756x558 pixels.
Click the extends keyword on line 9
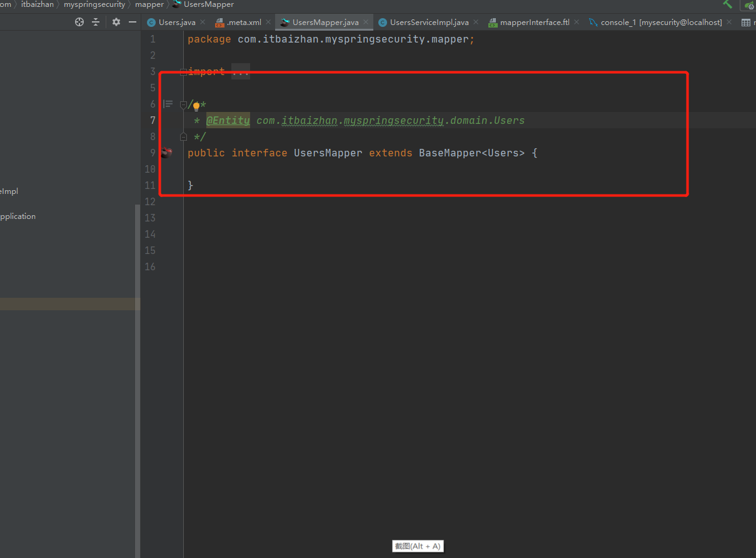391,153
